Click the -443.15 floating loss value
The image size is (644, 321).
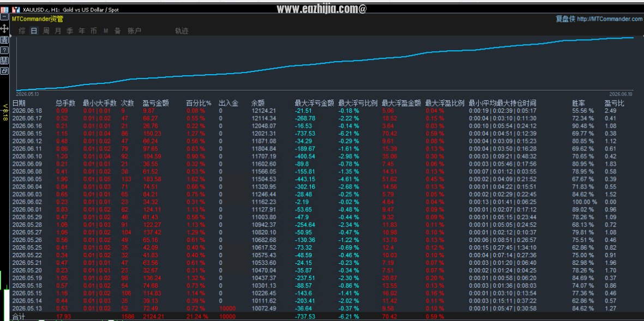point(305,179)
